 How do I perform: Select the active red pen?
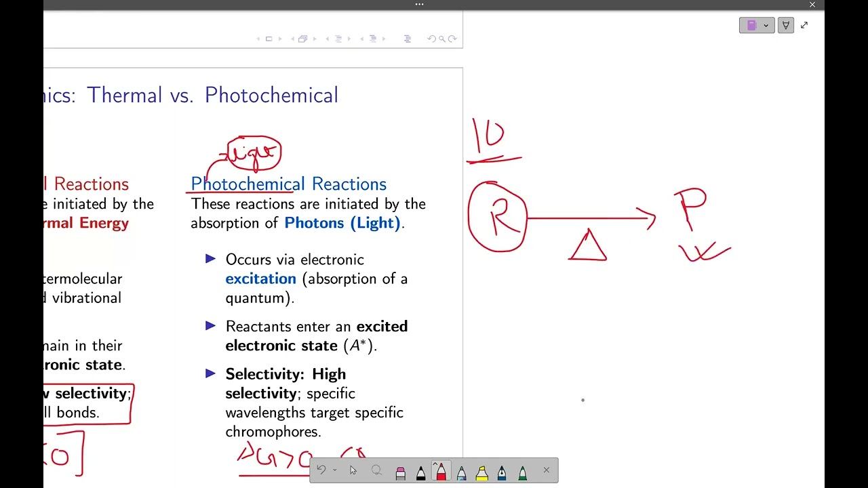pos(441,471)
